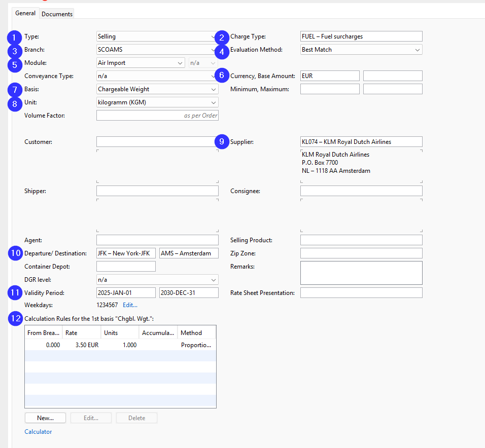The height and width of the screenshot is (448, 485).
Task: Click badge 10 beside Departure/Destination
Action: pyautogui.click(x=15, y=253)
